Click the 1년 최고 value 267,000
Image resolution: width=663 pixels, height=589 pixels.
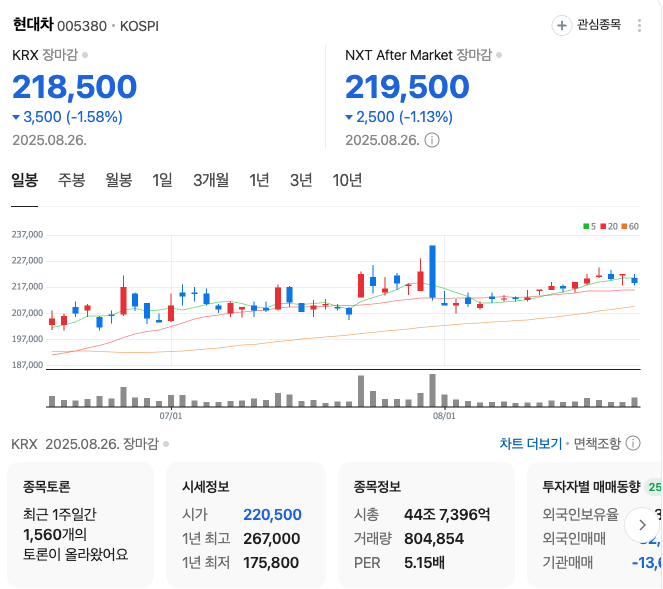click(x=272, y=539)
